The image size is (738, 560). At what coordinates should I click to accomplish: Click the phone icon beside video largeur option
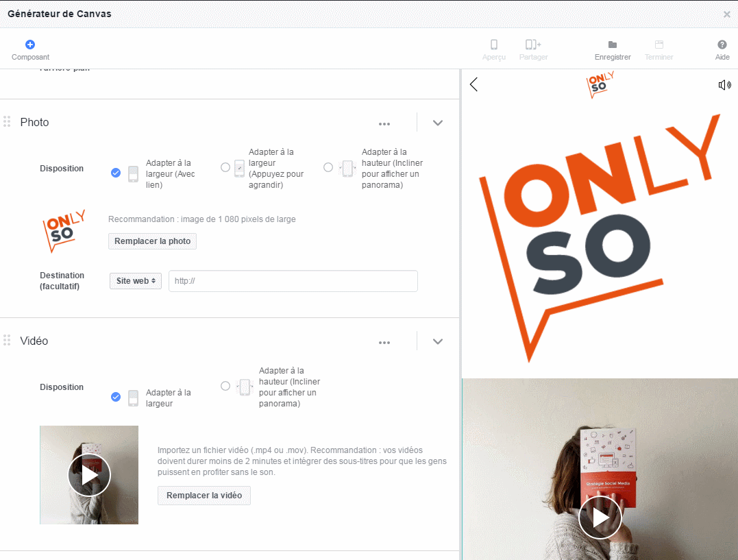coord(133,398)
